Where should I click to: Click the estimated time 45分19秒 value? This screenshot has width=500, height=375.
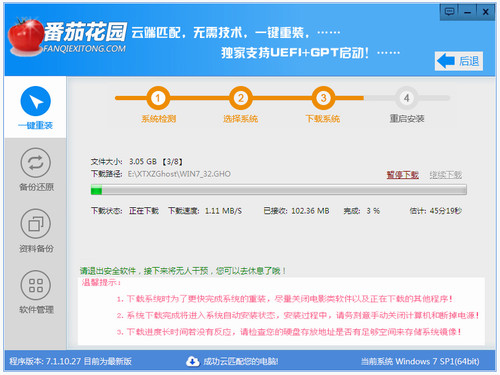coord(446,211)
